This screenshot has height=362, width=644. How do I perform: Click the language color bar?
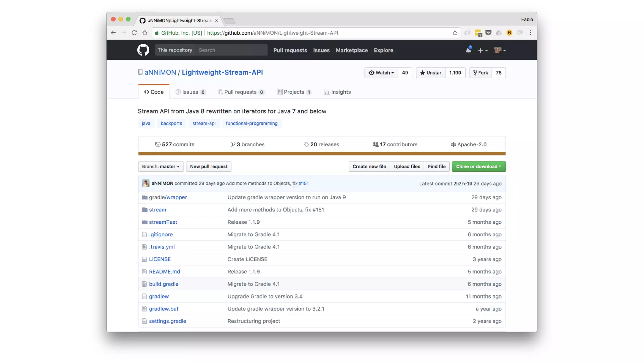(x=321, y=153)
